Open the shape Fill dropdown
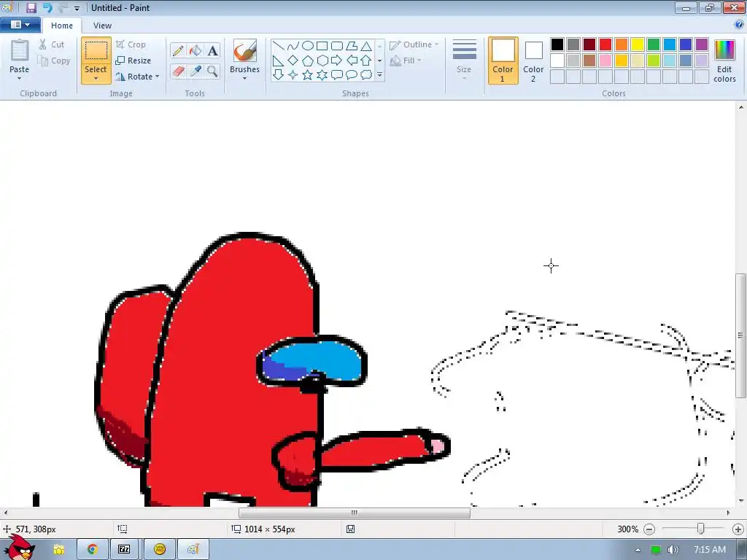Viewport: 747px width, 560px height. click(406, 61)
